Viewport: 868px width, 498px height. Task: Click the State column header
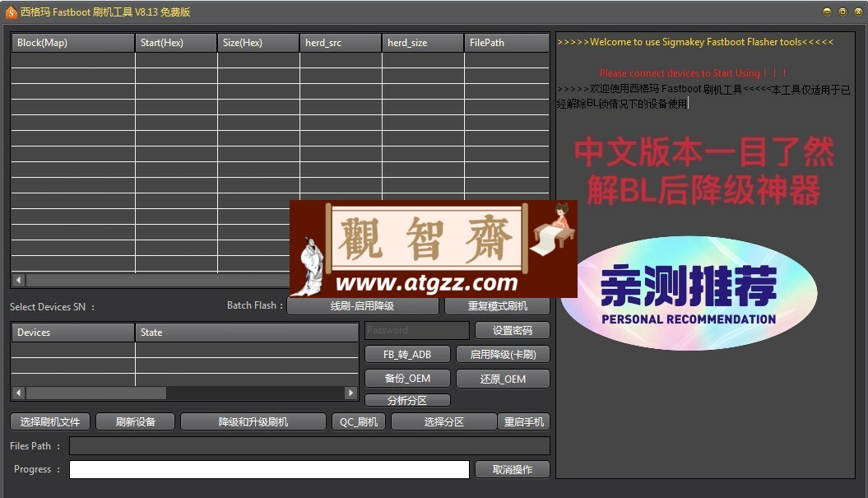[246, 333]
